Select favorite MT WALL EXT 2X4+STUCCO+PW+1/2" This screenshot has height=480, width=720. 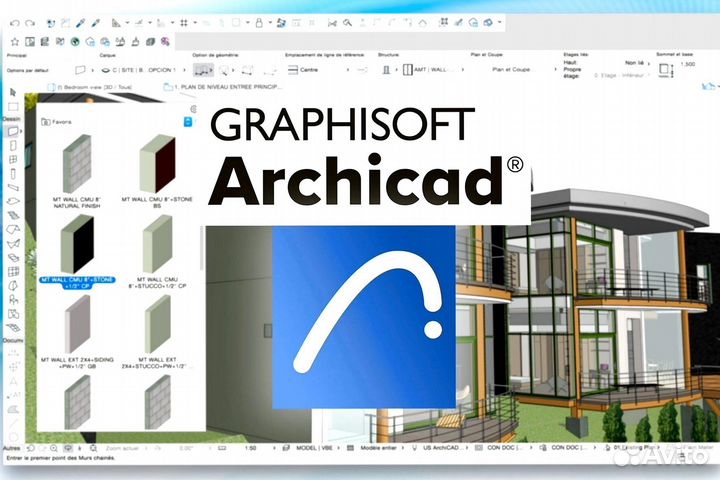click(157, 332)
